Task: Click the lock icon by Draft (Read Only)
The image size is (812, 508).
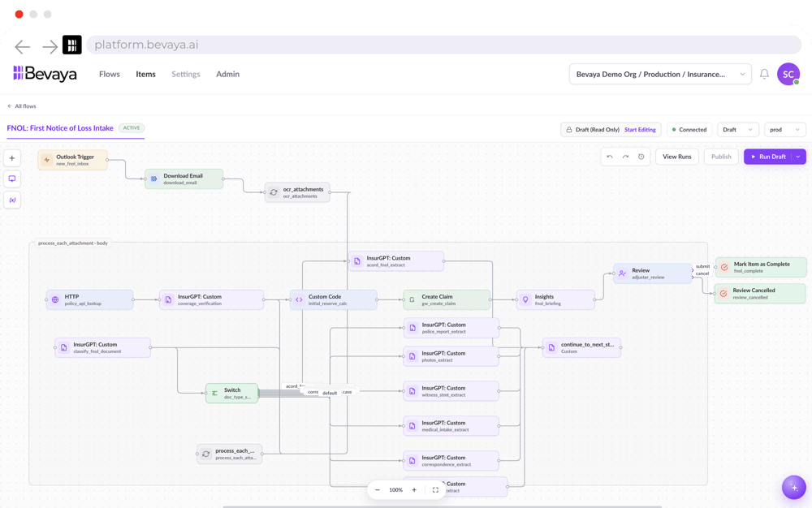Action: click(569, 130)
